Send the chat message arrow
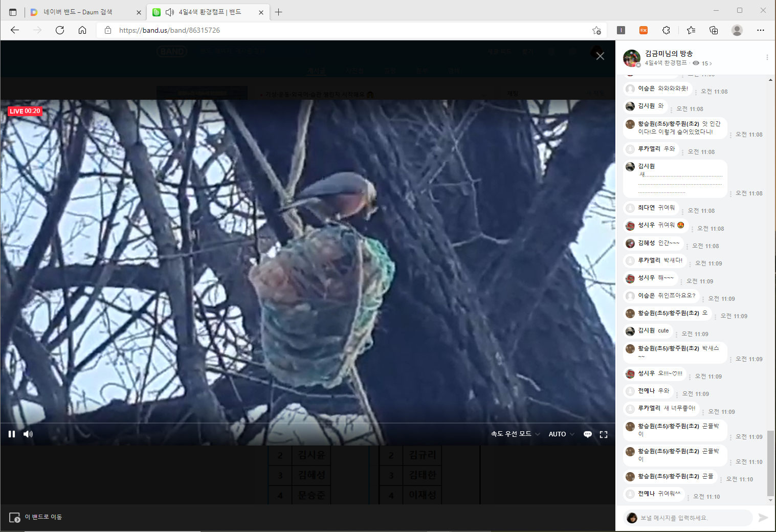 click(x=763, y=518)
